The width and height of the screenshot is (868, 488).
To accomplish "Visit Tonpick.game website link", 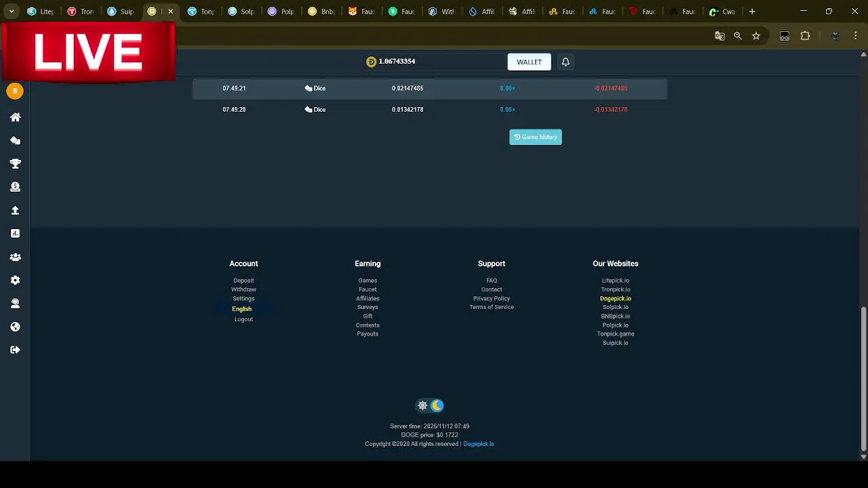I will click(x=616, y=334).
